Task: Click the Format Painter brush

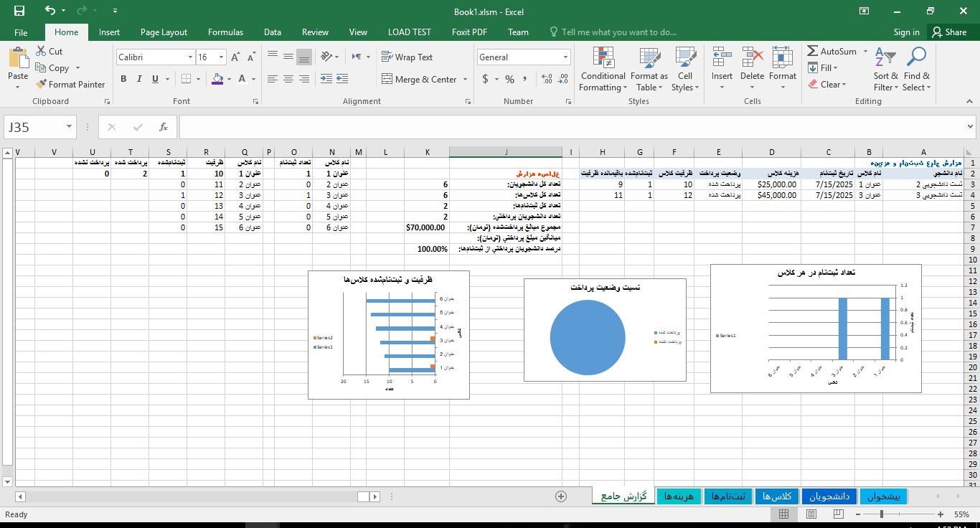Action: (70, 85)
